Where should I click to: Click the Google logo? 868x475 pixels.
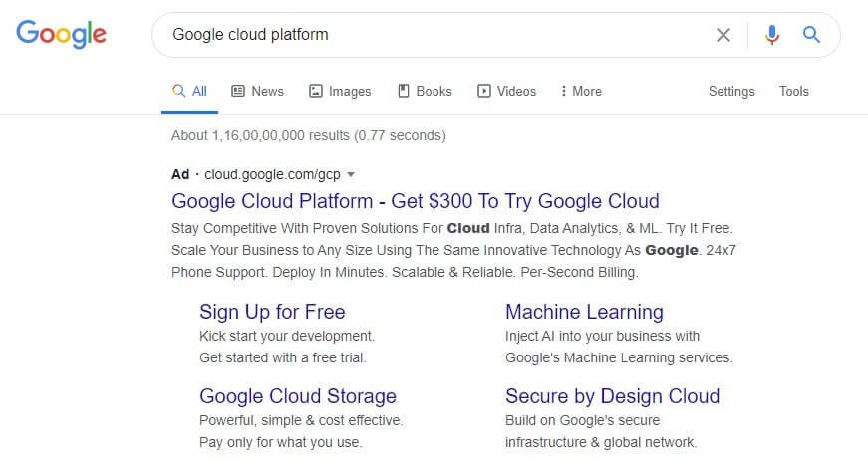tap(61, 34)
